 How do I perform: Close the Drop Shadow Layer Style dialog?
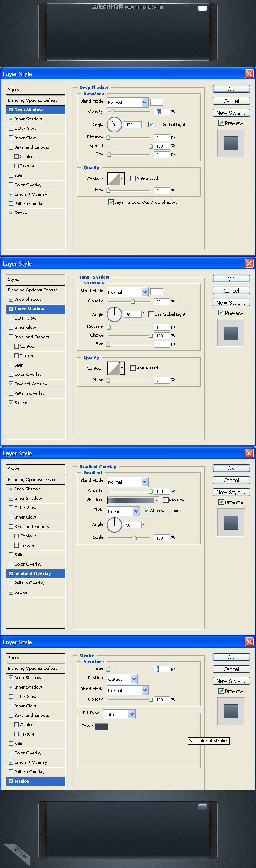(249, 74)
